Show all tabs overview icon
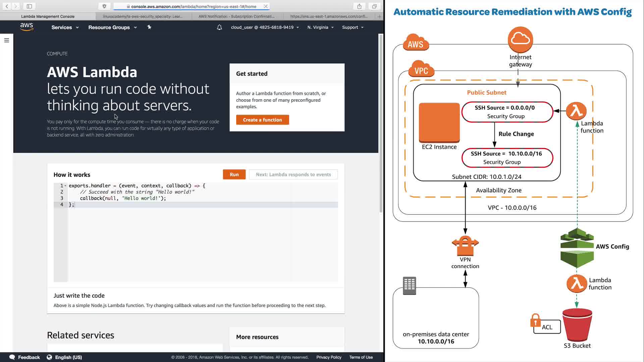This screenshot has height=362, width=644. point(374,6)
